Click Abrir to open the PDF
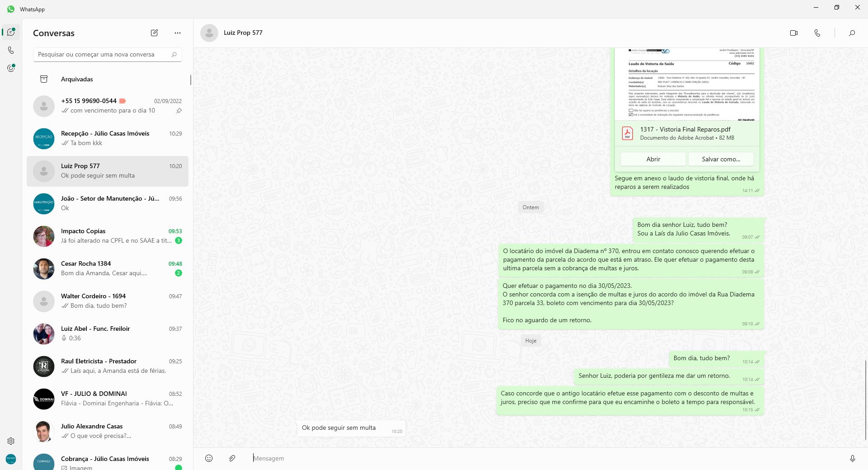Viewport: 868px width, 470px height. pyautogui.click(x=653, y=159)
